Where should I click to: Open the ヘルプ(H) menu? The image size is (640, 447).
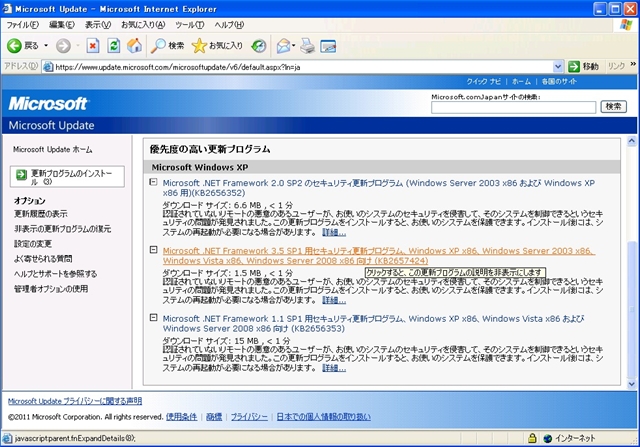click(229, 25)
